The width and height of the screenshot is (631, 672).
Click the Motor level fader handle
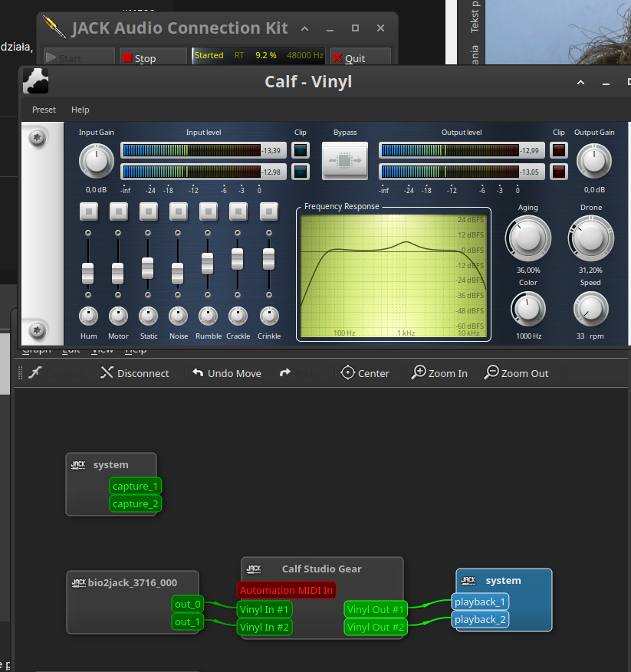click(117, 274)
